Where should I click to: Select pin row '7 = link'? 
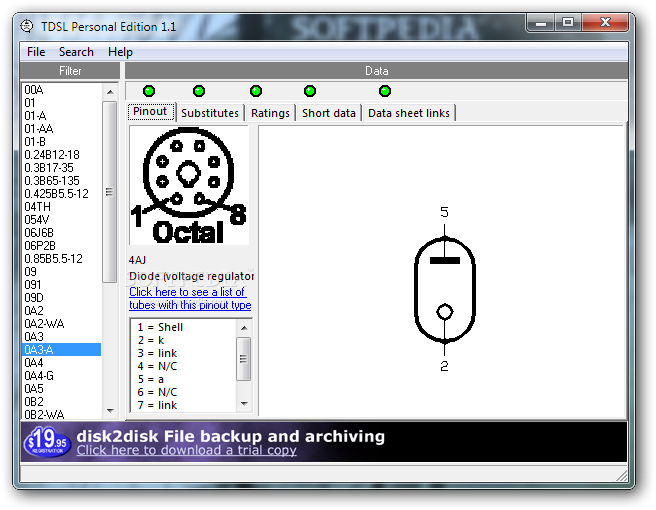[x=184, y=405]
